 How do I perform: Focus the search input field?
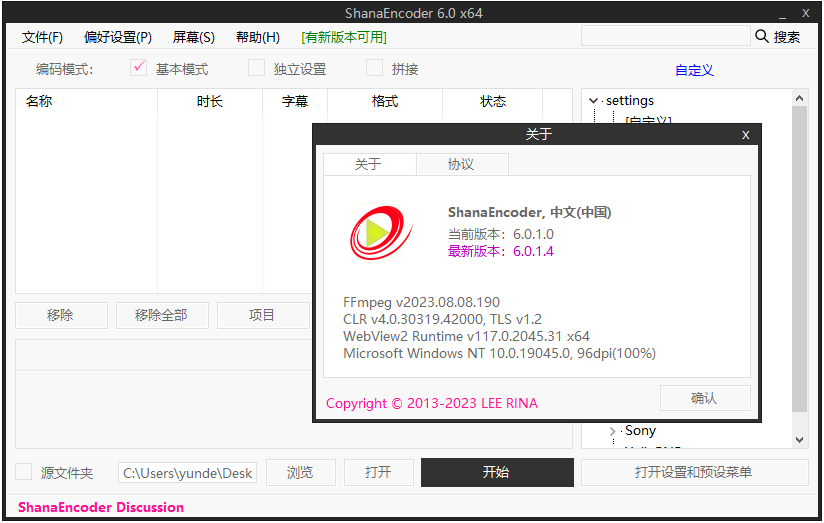click(665, 36)
